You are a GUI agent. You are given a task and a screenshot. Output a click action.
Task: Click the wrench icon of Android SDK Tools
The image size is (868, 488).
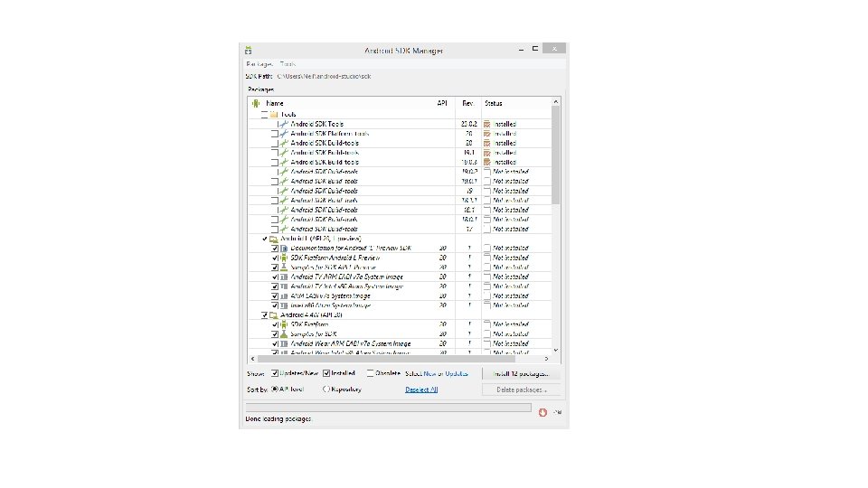point(284,124)
